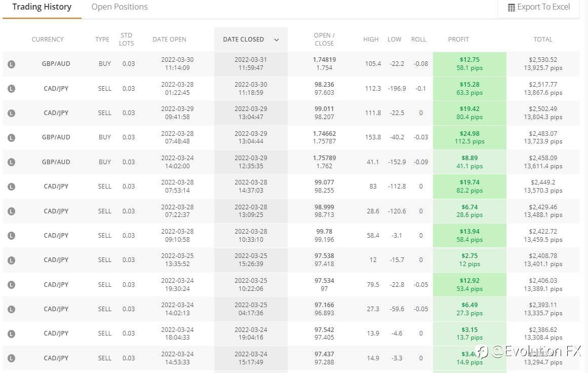588x373 pixels.
Task: Open the Open Positions tab
Action: (120, 7)
